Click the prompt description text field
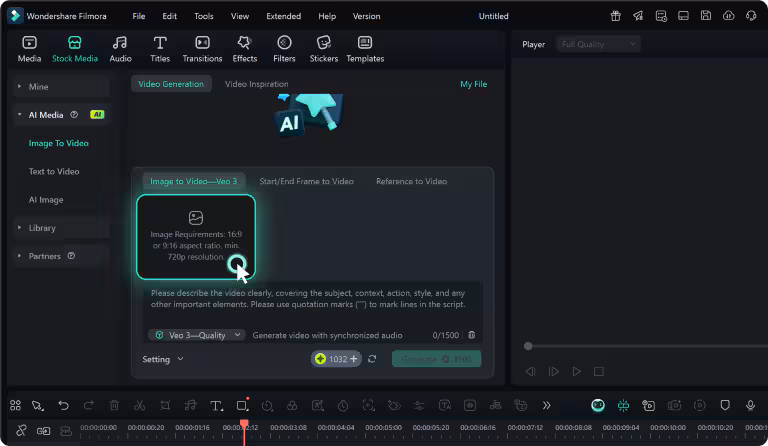768x446 pixels. [x=312, y=304]
